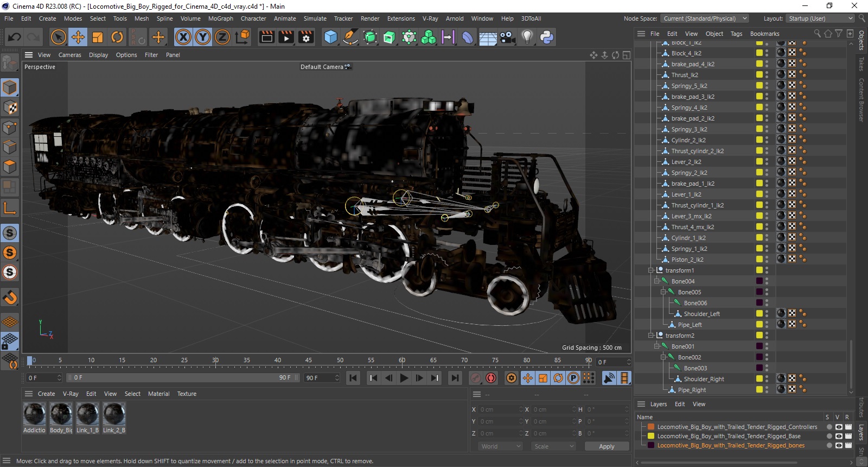Open the World coordinate dropdown

pos(501,446)
